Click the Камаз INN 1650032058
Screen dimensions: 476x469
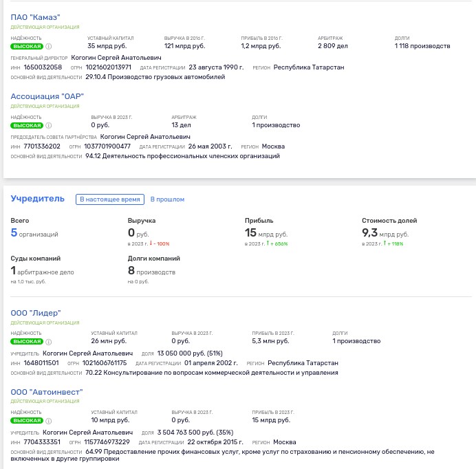[43, 67]
